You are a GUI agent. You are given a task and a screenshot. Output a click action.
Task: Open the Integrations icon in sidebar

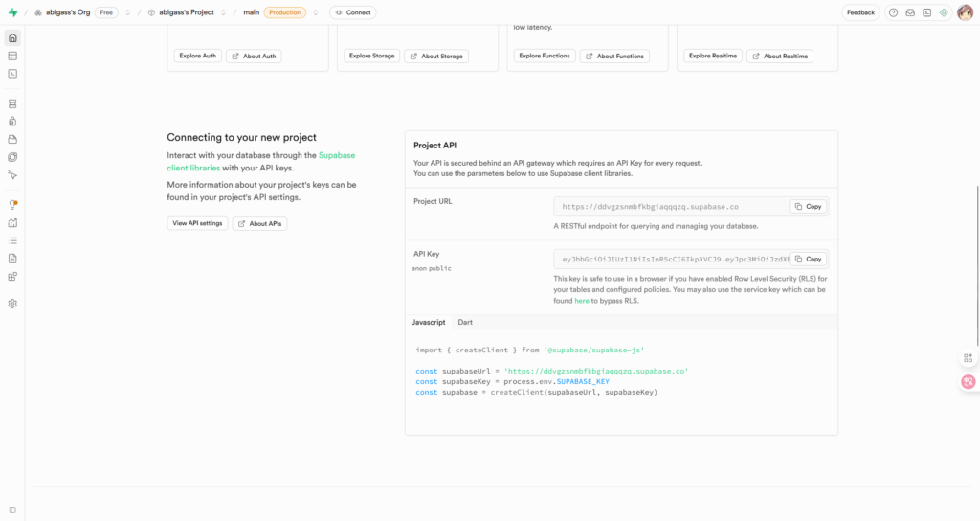(12, 277)
